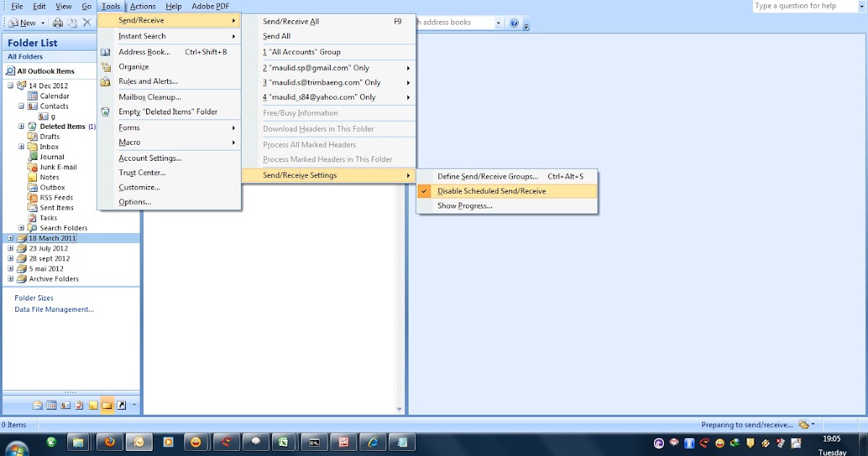The image size is (868, 456).
Task: Open Trust Center menu item
Action: pos(169,173)
